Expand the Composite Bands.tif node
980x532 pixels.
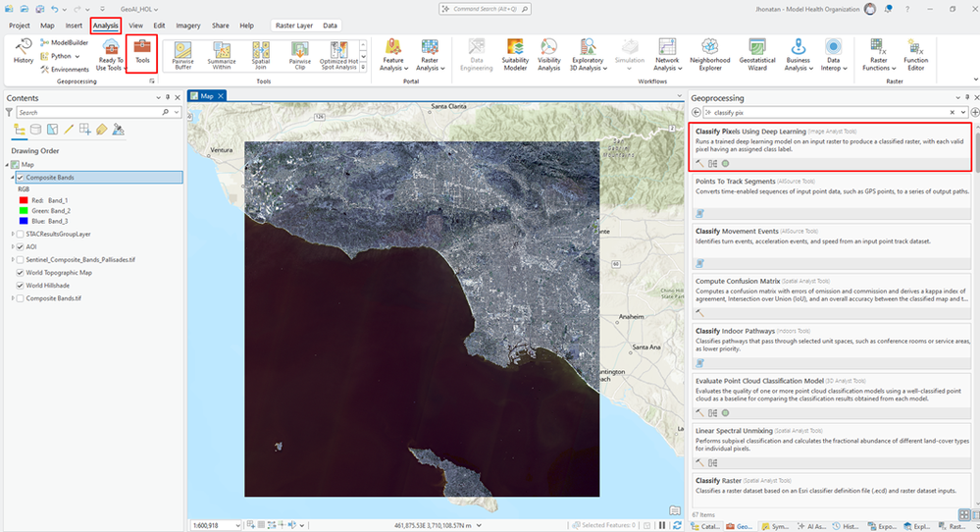pos(13,298)
